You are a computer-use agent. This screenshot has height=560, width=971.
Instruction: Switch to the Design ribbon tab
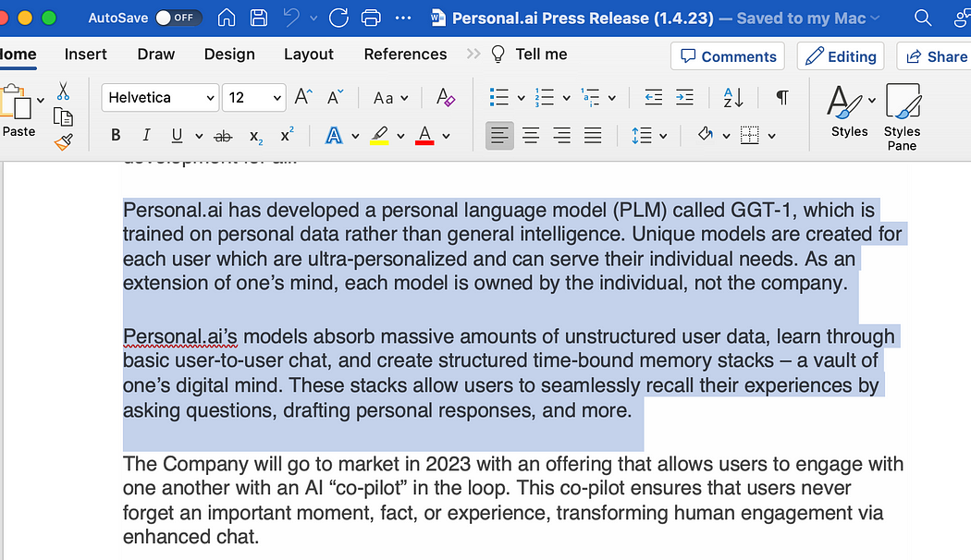click(x=228, y=54)
